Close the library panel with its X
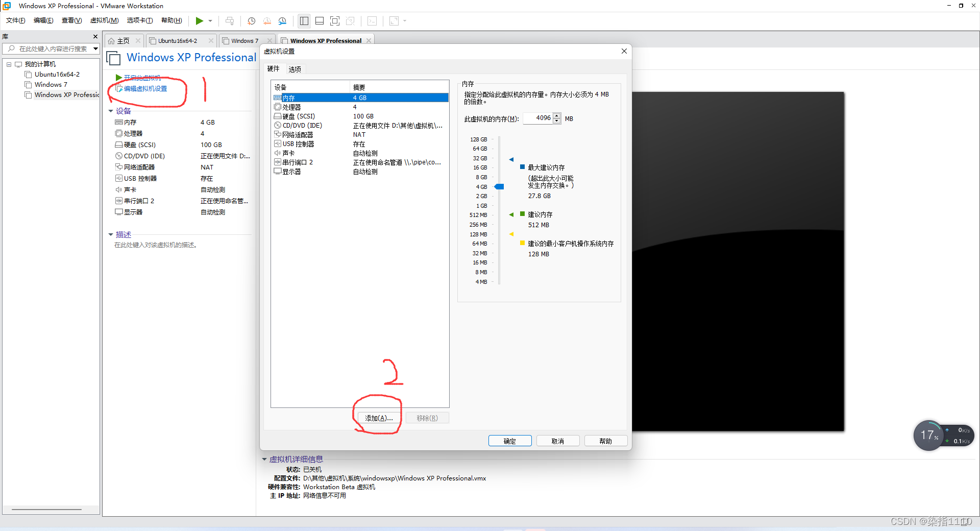This screenshot has height=531, width=980. coord(95,36)
